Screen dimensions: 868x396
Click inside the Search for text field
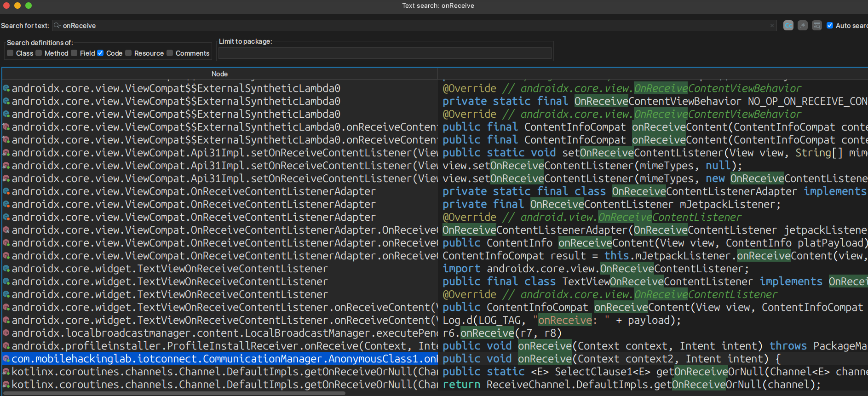point(414,26)
